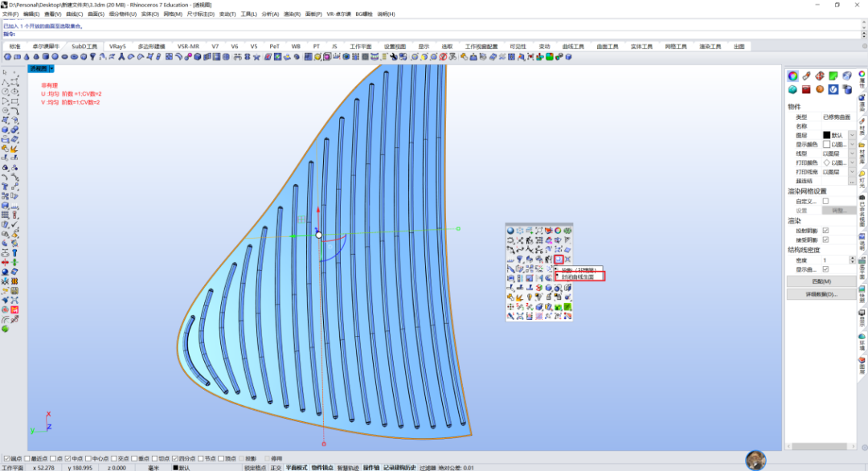Open the 透视图 viewport menu arrow
Viewport: 868px width, 471px height.
51,68
